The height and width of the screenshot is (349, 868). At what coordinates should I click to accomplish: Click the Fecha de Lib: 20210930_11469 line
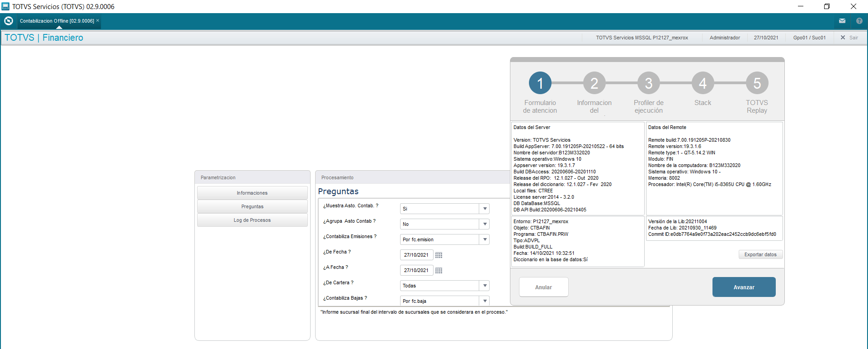(682, 228)
